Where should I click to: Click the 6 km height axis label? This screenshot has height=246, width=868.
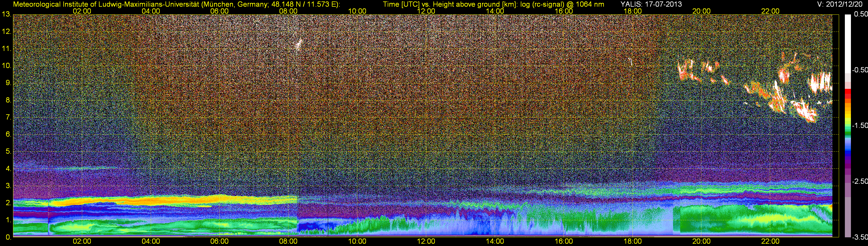click(x=8, y=135)
